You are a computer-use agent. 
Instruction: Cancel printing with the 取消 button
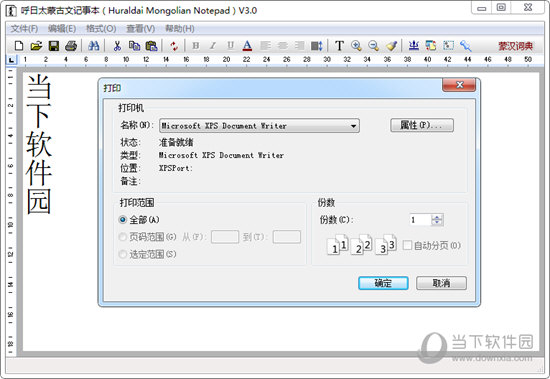(441, 283)
